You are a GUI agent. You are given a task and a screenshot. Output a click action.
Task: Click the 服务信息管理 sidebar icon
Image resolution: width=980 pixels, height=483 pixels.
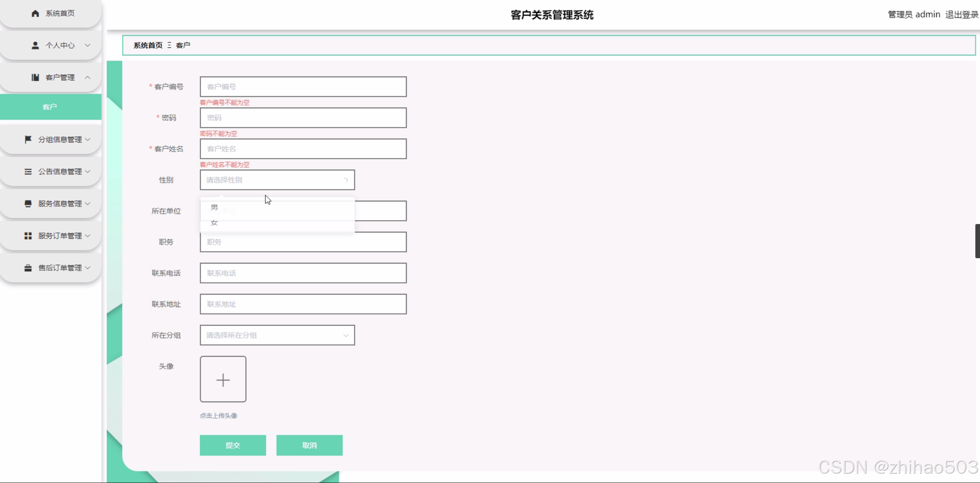click(x=28, y=204)
